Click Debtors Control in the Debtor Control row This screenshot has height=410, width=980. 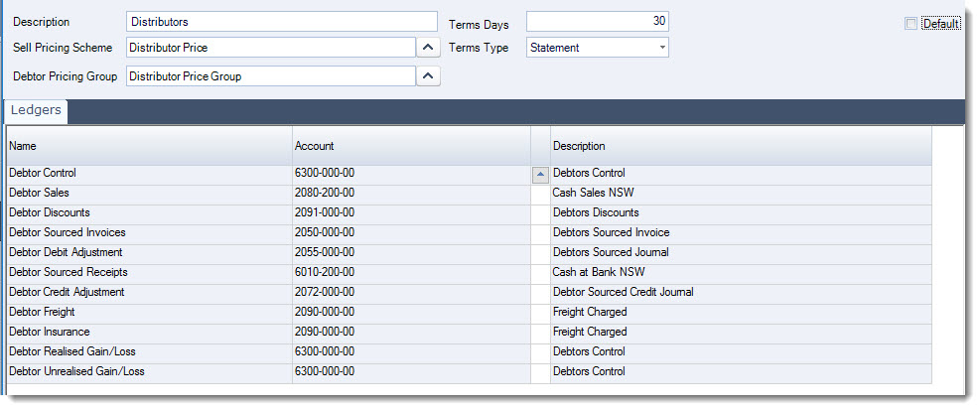tap(589, 173)
